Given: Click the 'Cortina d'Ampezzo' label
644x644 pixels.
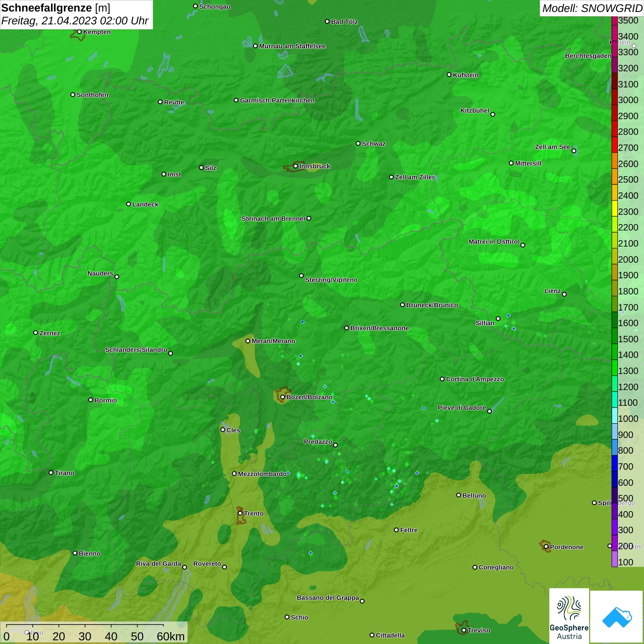Looking at the screenshot, I should point(475,379).
